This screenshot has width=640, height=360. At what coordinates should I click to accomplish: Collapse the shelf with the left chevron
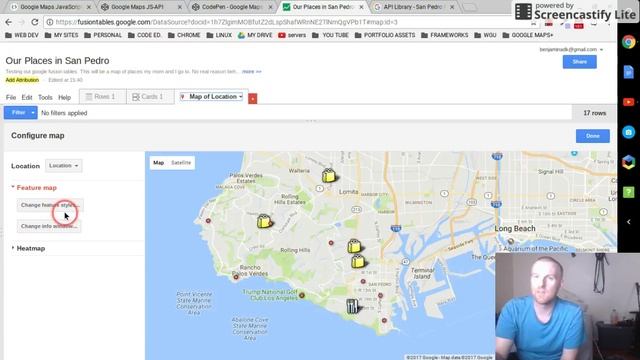[x=629, y=222]
